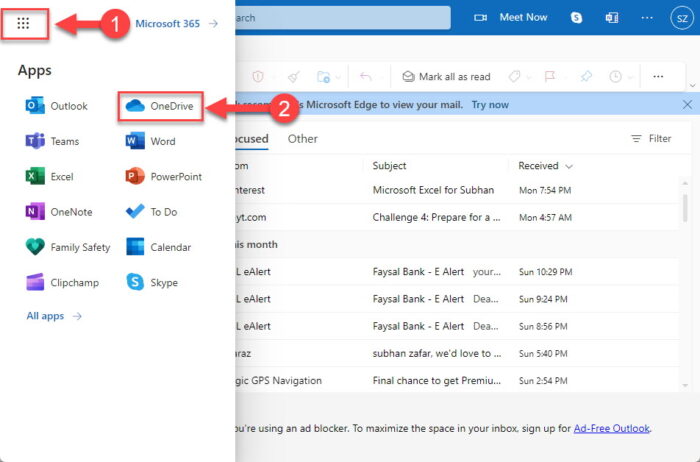Click the reply arrow icon
This screenshot has width=700, height=462.
pyautogui.click(x=366, y=77)
